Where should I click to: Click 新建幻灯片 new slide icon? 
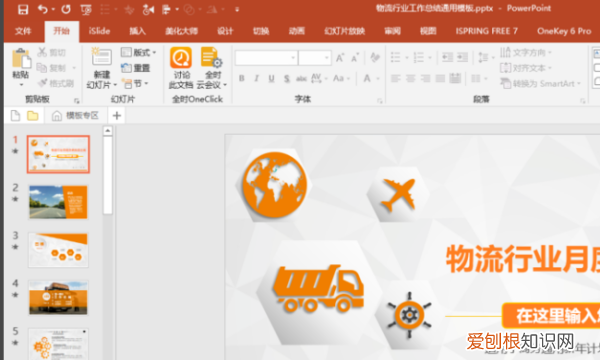101,57
